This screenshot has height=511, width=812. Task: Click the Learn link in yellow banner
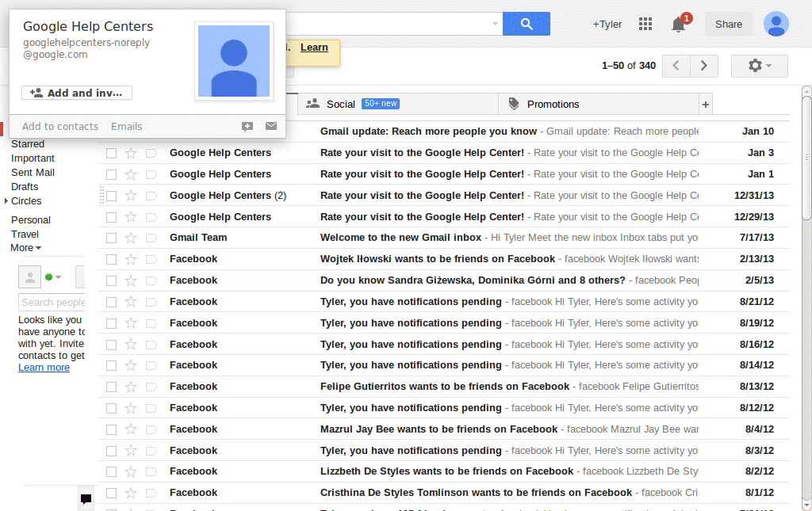tap(314, 47)
